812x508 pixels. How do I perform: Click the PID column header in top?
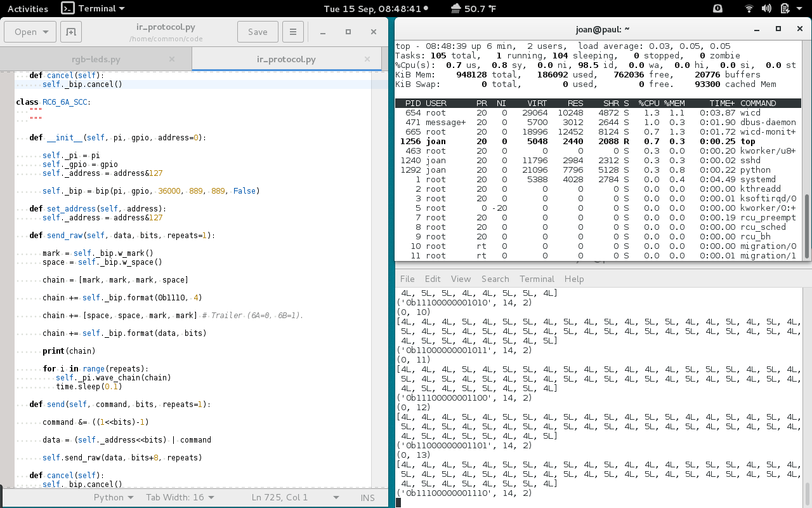pos(412,103)
